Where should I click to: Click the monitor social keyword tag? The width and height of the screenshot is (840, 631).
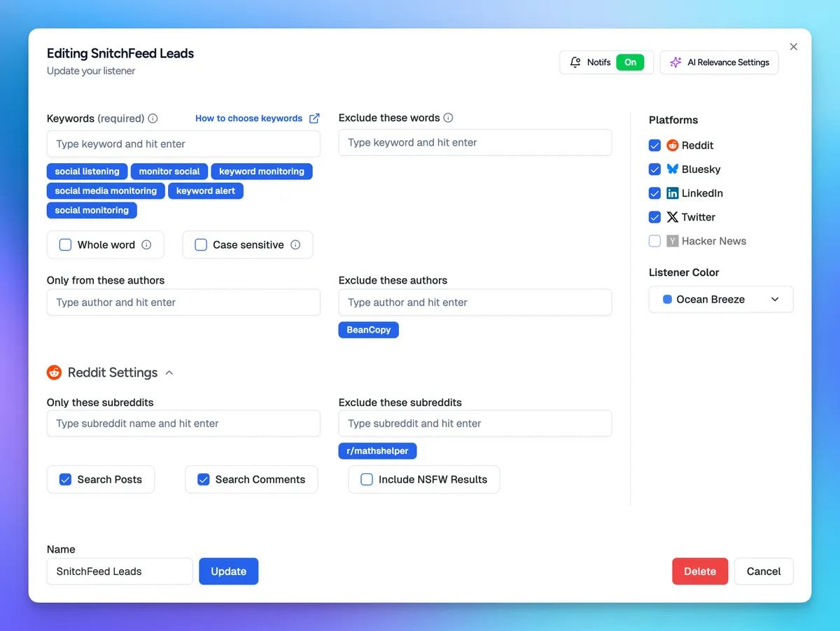click(x=169, y=172)
